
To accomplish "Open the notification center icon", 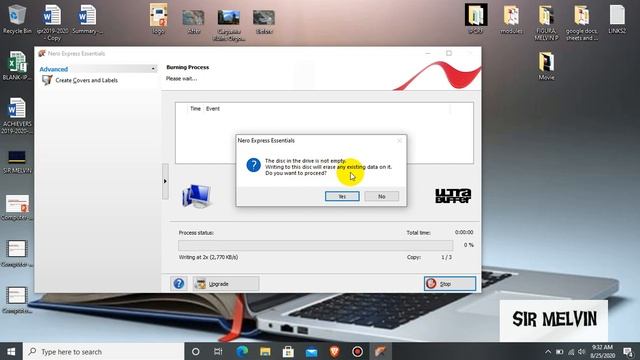I will pos(628,351).
